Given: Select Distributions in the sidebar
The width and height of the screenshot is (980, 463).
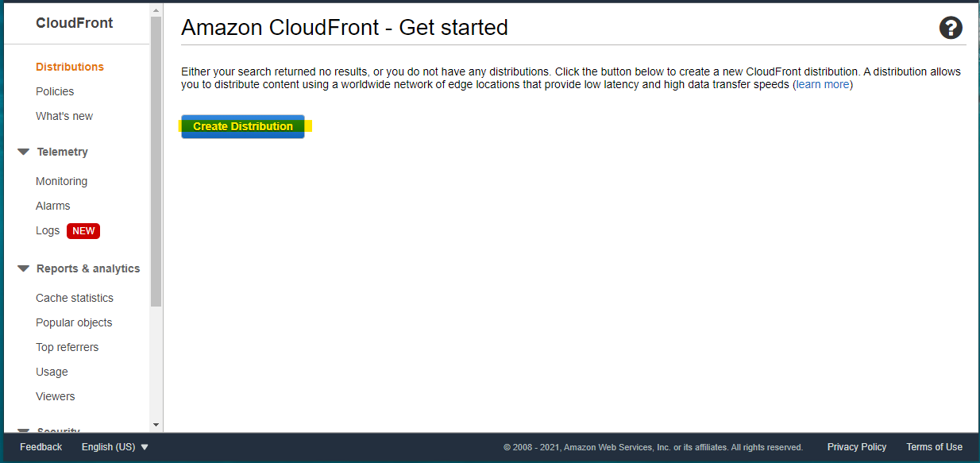Looking at the screenshot, I should [69, 67].
